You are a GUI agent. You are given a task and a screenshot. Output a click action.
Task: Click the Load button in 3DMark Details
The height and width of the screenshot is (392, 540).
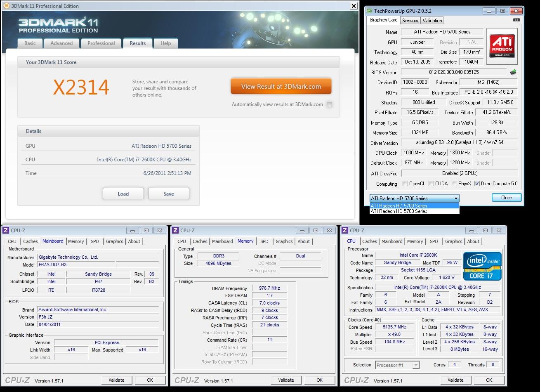(123, 194)
